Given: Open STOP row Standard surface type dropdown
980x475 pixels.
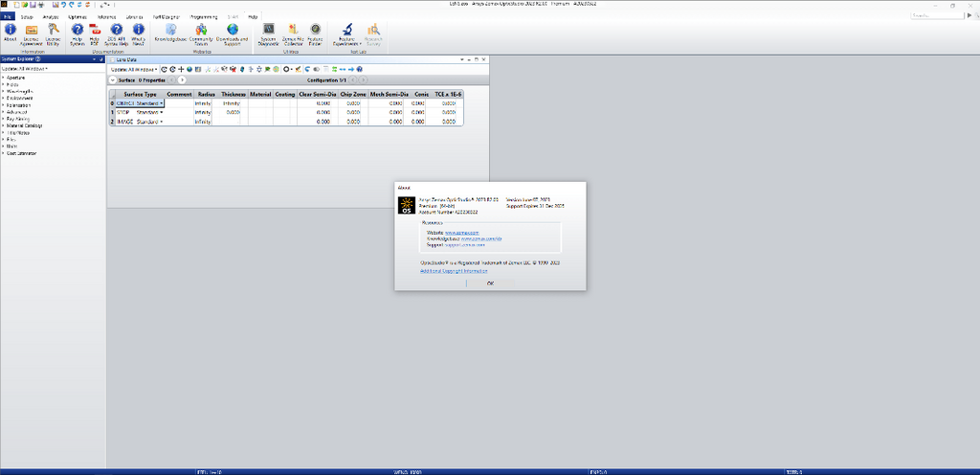Looking at the screenshot, I should pos(161,112).
